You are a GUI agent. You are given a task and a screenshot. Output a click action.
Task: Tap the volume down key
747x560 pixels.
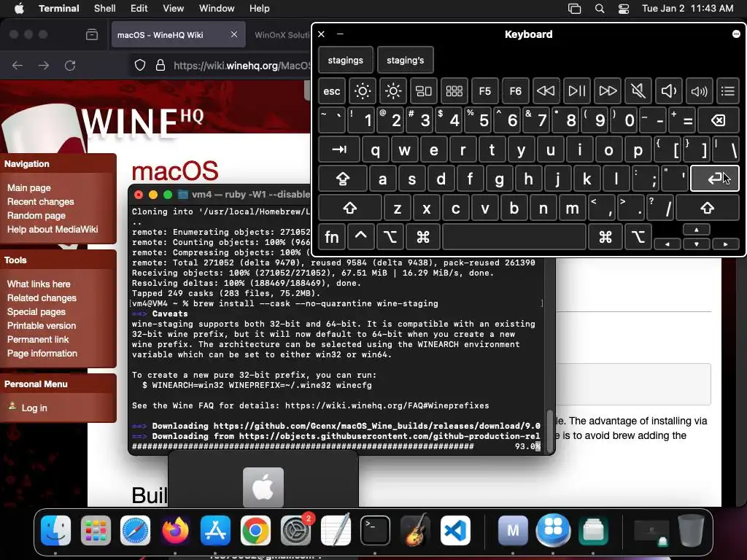point(668,91)
